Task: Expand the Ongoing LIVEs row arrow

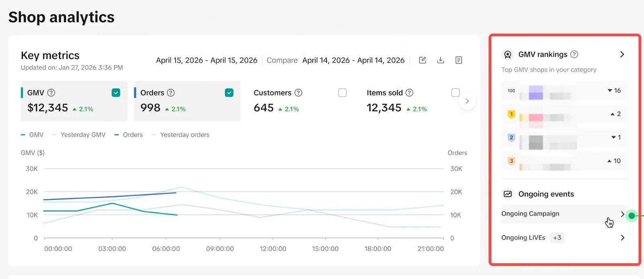Action: click(x=622, y=237)
